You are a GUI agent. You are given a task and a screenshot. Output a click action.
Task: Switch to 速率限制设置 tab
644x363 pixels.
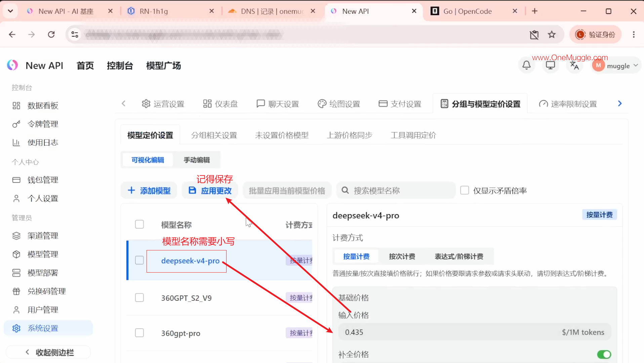tap(568, 104)
